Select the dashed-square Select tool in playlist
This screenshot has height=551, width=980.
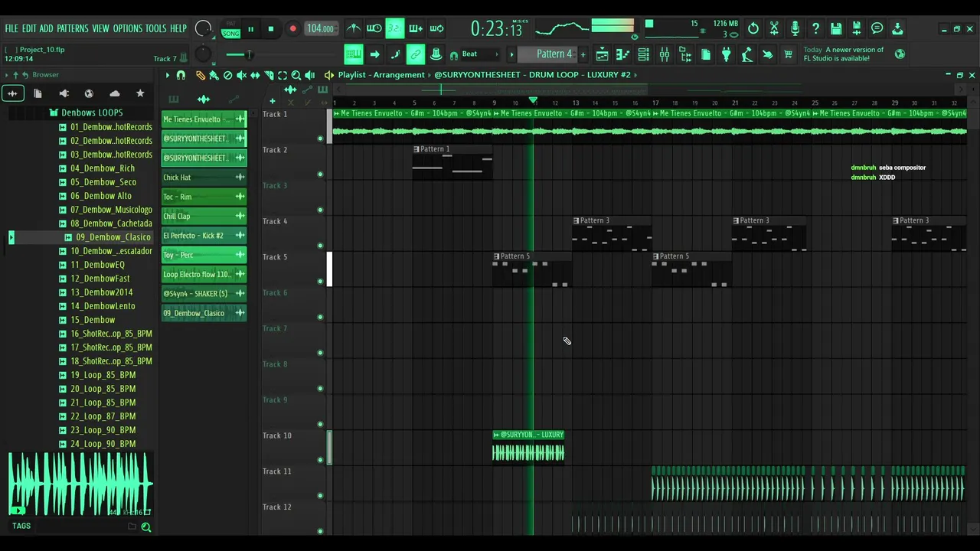(x=283, y=75)
